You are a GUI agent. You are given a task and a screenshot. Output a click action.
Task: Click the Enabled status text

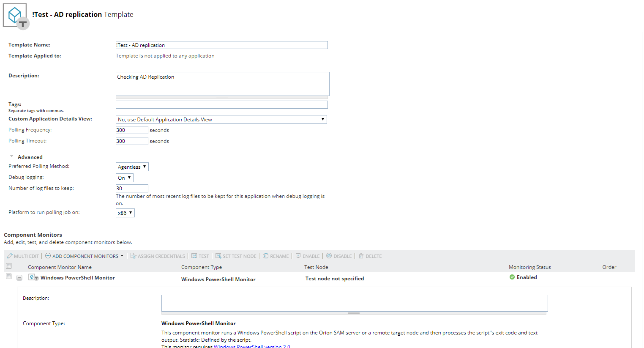click(527, 277)
